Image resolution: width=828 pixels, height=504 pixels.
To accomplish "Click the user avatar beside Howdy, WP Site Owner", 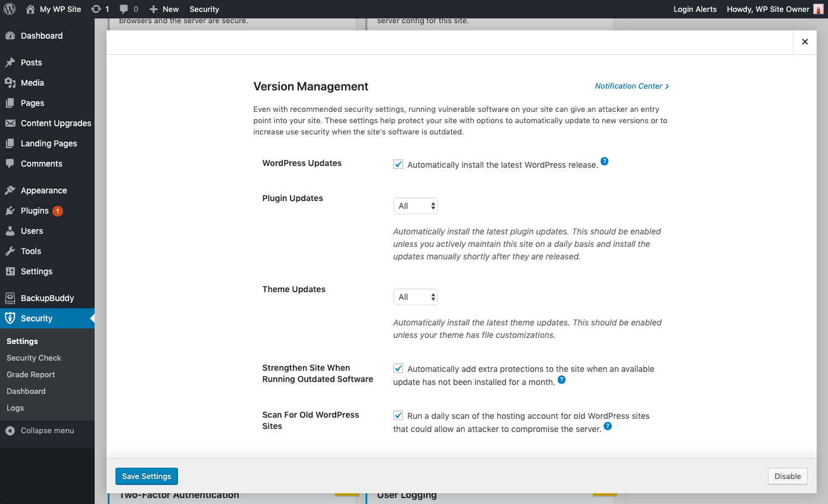I will coord(818,9).
